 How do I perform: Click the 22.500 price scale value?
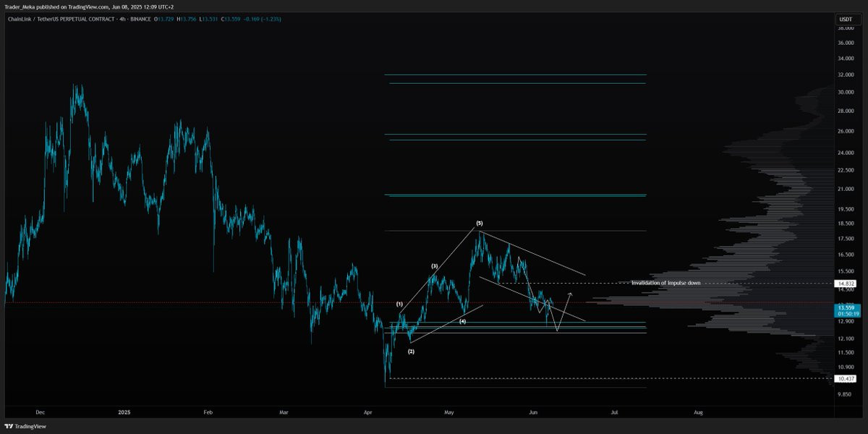coord(846,170)
